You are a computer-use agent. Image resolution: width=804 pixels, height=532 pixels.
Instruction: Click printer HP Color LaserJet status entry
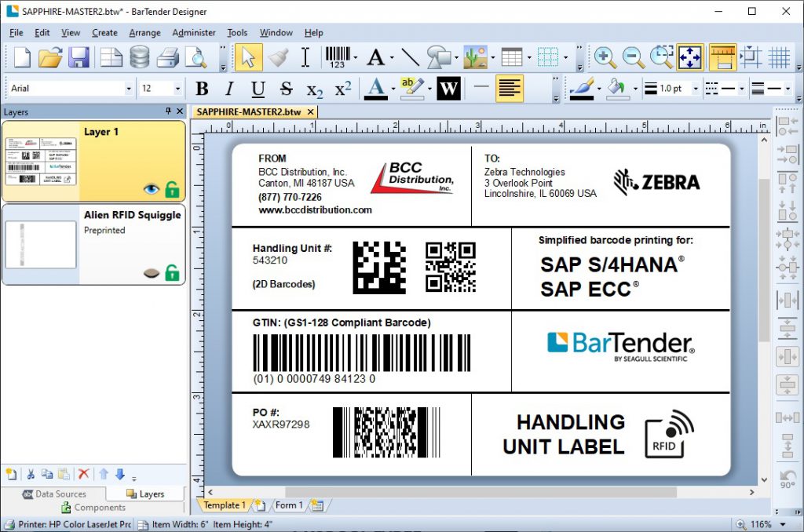pyautogui.click(x=68, y=524)
